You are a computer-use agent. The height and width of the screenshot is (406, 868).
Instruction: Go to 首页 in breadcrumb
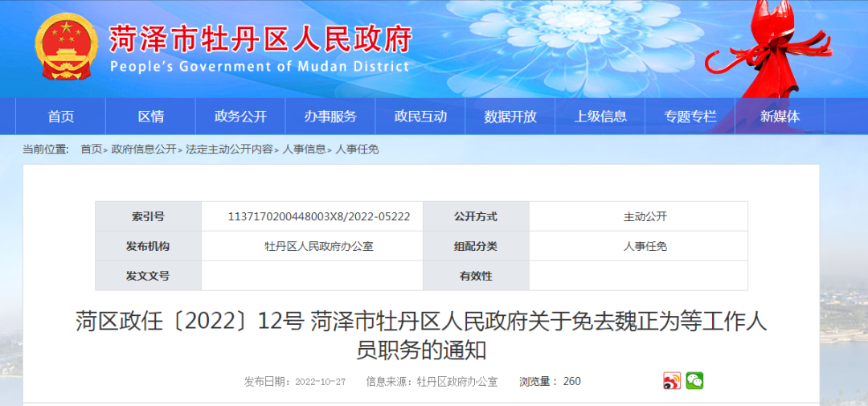92,149
